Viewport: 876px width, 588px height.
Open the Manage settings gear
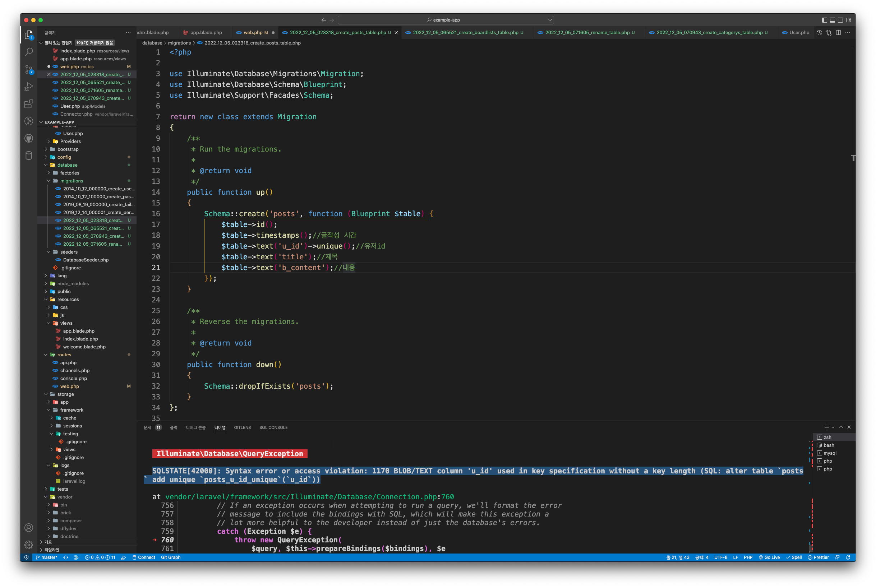pos(28,545)
